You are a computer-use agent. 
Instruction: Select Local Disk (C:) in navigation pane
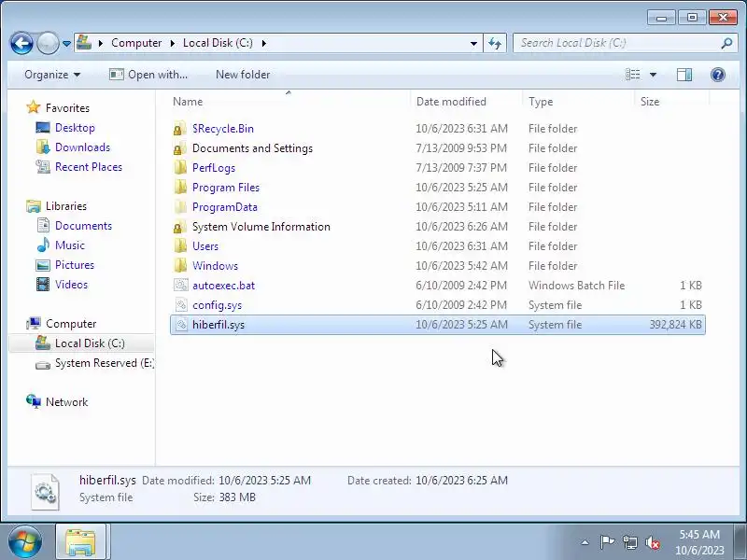tap(80, 343)
